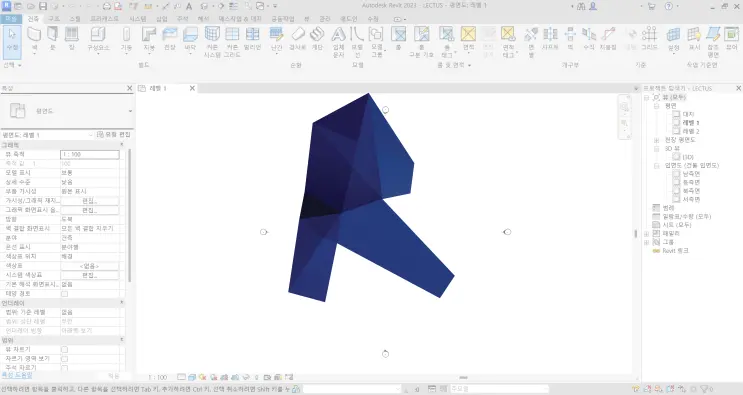Select the Room (룸) tool
This screenshot has height=395, width=743.
point(399,39)
